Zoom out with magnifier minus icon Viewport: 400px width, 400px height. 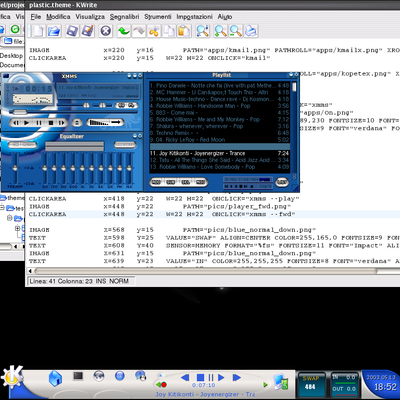236,31
